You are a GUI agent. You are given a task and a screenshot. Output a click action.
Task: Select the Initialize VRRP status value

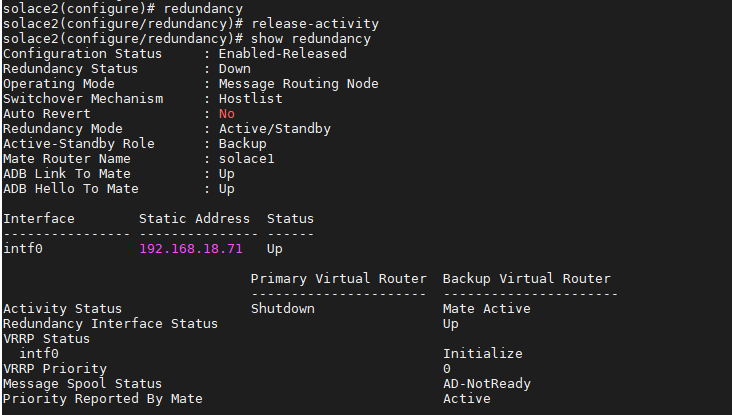point(482,353)
